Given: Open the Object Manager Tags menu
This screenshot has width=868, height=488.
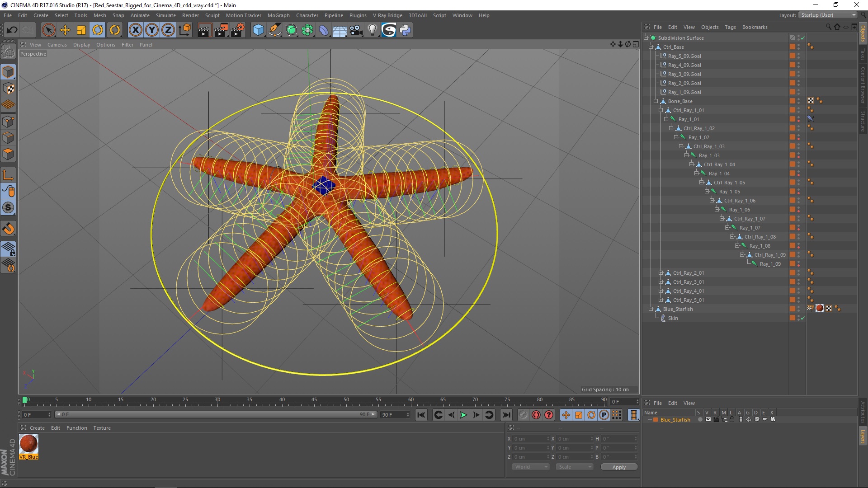Looking at the screenshot, I should tap(730, 27).
